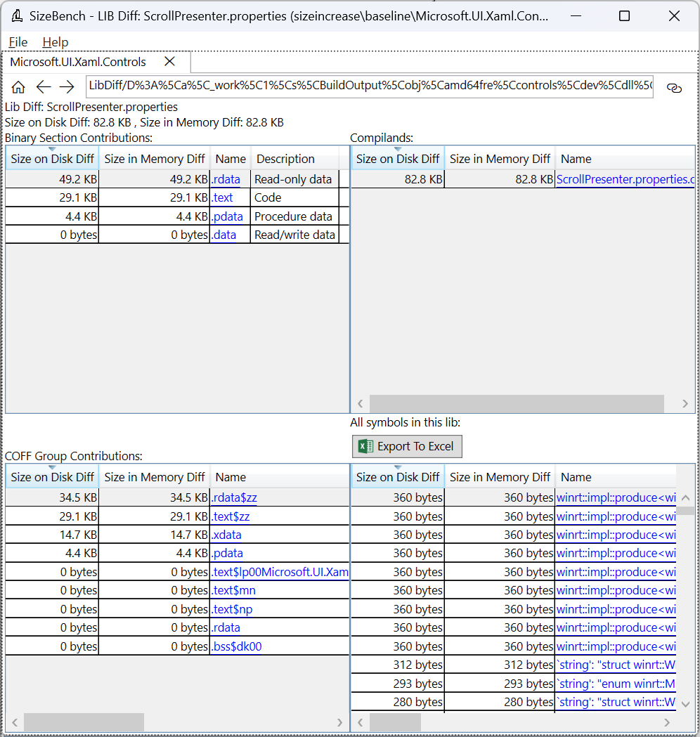Image resolution: width=700 pixels, height=737 pixels.
Task: Click the SizeBench app icon in title bar
Action: click(18, 16)
